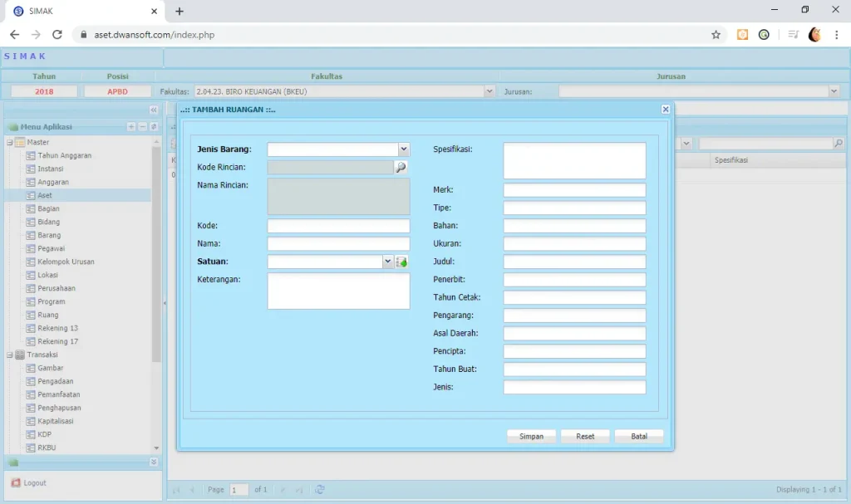
Task: Open Pegawai in the Master menu
Action: pos(51,248)
